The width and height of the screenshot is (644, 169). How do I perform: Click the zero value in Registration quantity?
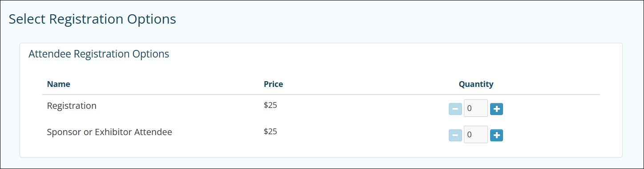[x=469, y=109]
